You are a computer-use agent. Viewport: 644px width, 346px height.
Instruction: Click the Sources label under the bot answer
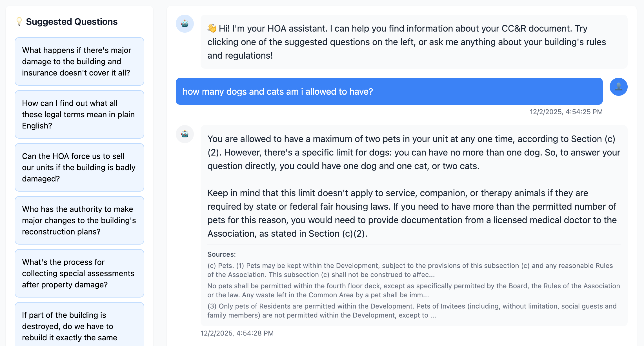(x=221, y=254)
